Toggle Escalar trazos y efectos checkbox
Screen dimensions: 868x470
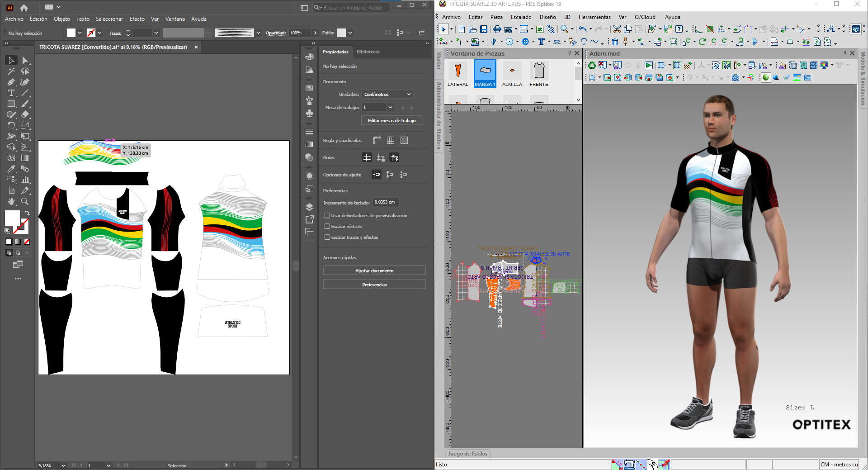[x=327, y=237]
